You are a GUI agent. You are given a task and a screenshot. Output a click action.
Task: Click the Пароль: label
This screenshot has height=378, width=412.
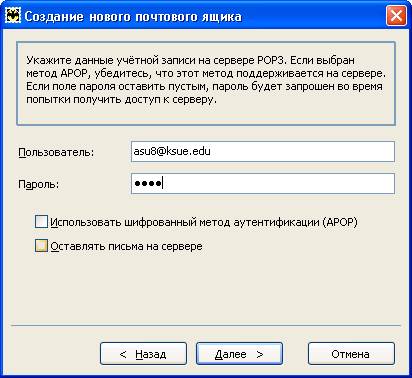click(x=39, y=184)
